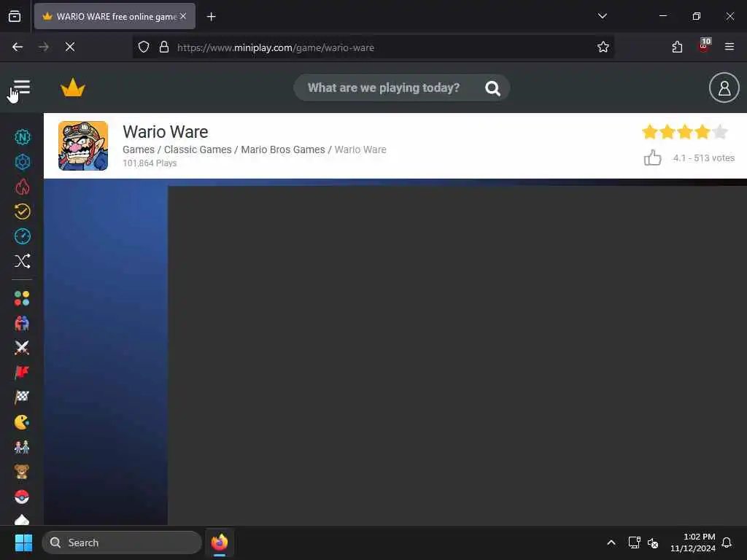Go forward to the next page
747x560 pixels.
click(43, 47)
